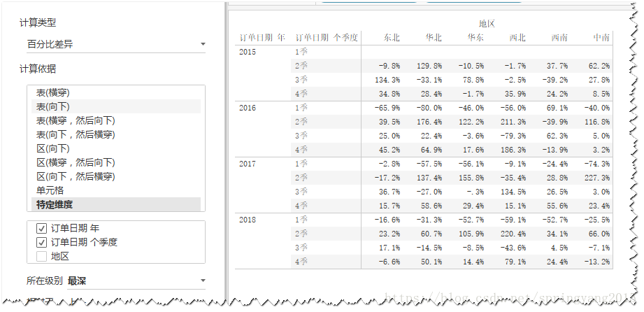644x312 pixels.
Task: Click the -65.9% cell for 2016 1季
Action: [387, 108]
